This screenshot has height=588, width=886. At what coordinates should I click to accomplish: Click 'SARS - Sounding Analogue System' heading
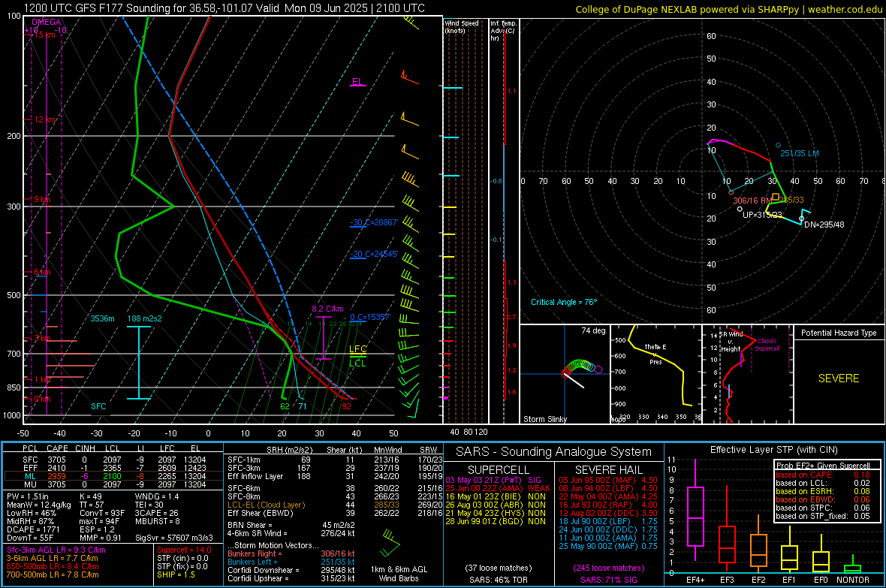point(553,452)
